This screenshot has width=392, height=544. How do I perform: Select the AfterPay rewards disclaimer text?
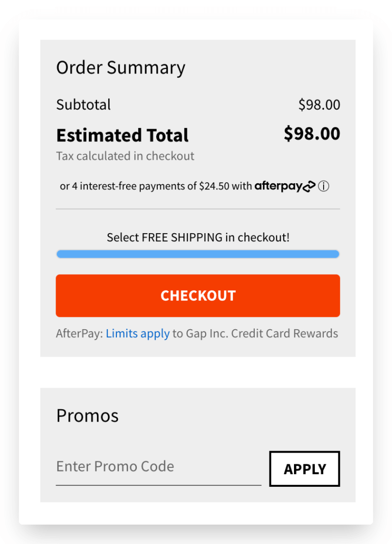pyautogui.click(x=198, y=333)
